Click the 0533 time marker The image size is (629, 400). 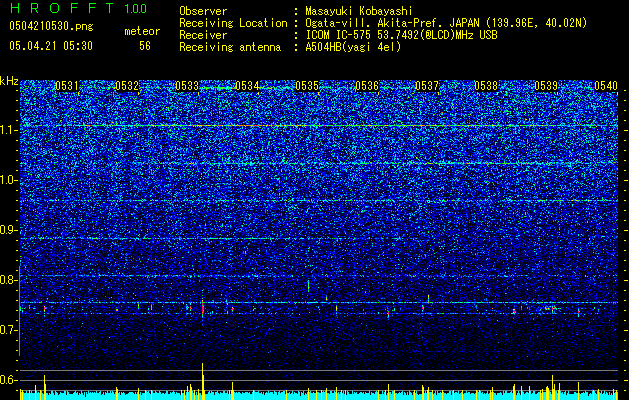tap(187, 86)
